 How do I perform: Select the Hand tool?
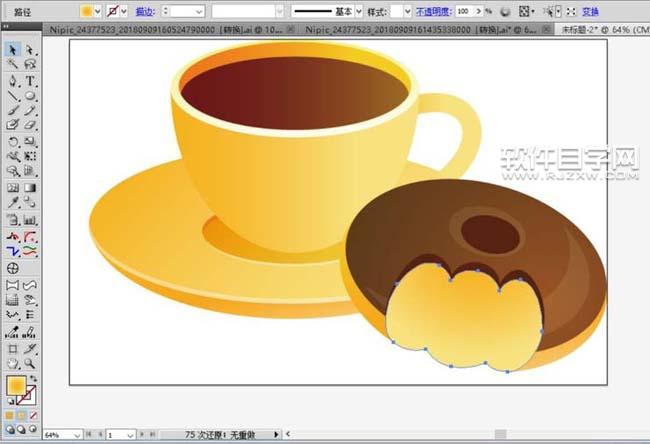pos(12,364)
